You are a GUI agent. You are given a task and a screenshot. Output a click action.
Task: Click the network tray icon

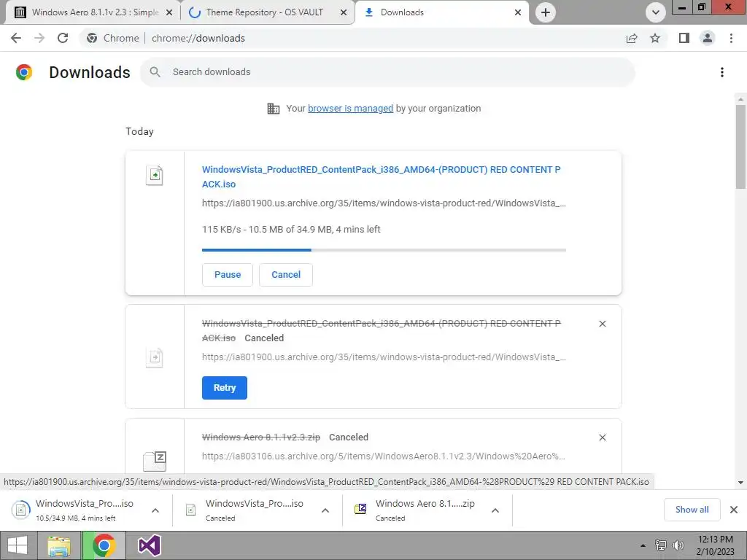coord(661,545)
